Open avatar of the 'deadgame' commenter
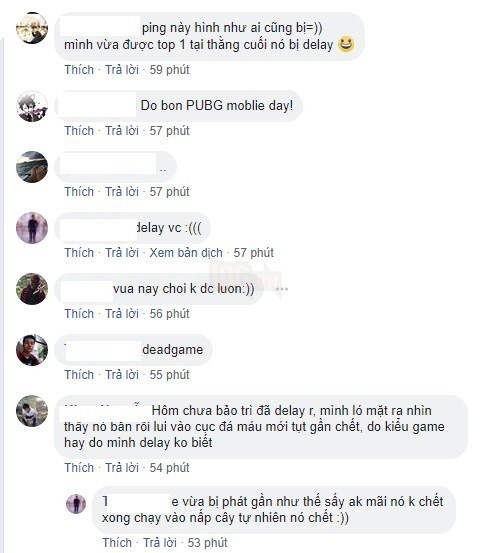 (32, 350)
